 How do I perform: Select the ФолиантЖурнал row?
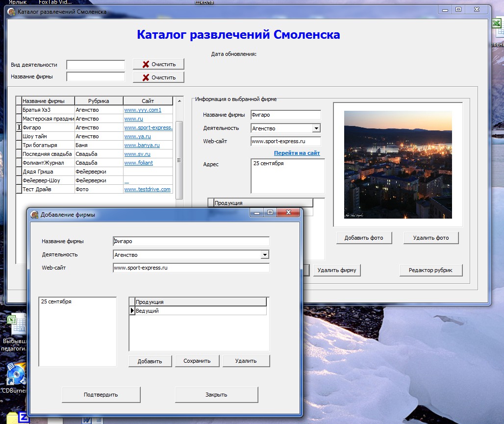coord(94,163)
